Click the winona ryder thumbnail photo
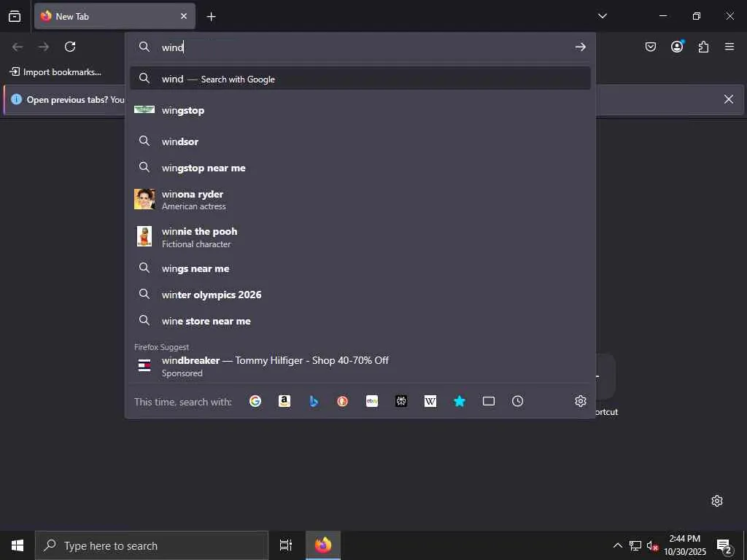747x560 pixels. click(x=144, y=199)
